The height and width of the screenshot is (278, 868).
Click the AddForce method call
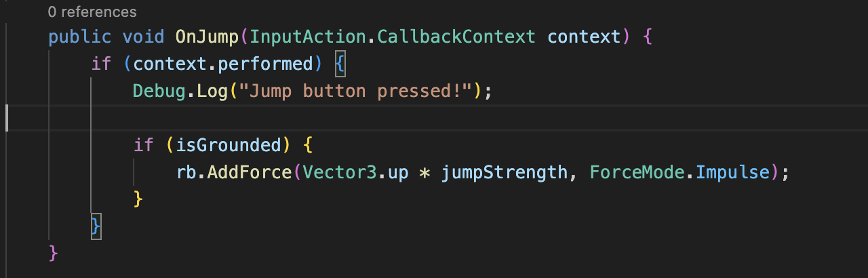250,172
